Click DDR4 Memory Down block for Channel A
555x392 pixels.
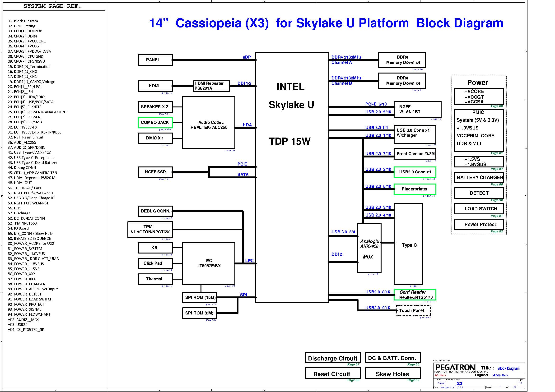pos(402,60)
